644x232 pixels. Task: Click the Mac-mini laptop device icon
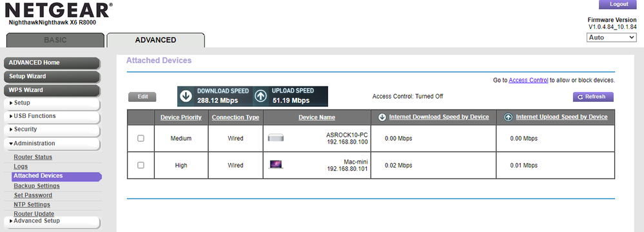pyautogui.click(x=276, y=165)
